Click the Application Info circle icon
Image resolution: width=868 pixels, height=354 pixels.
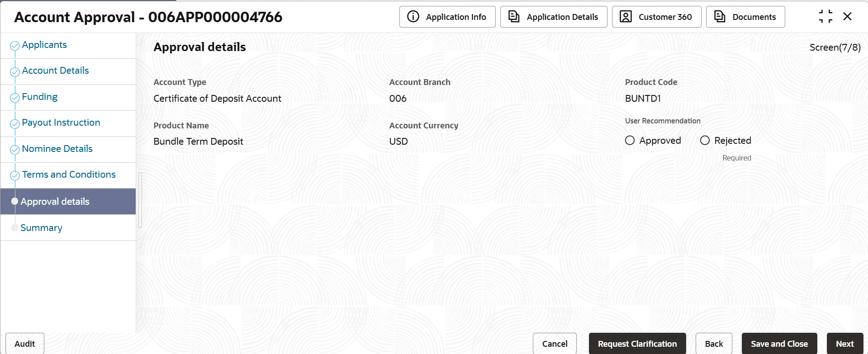pos(413,17)
